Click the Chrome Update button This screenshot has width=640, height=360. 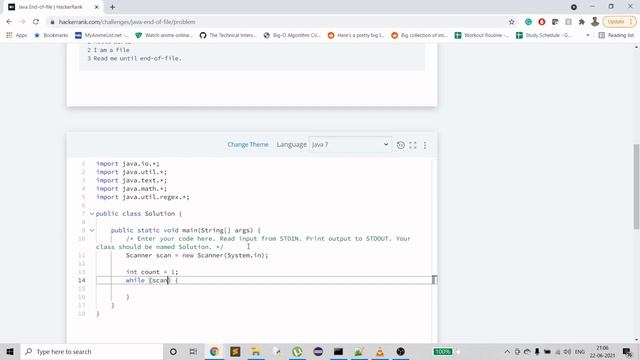619,22
